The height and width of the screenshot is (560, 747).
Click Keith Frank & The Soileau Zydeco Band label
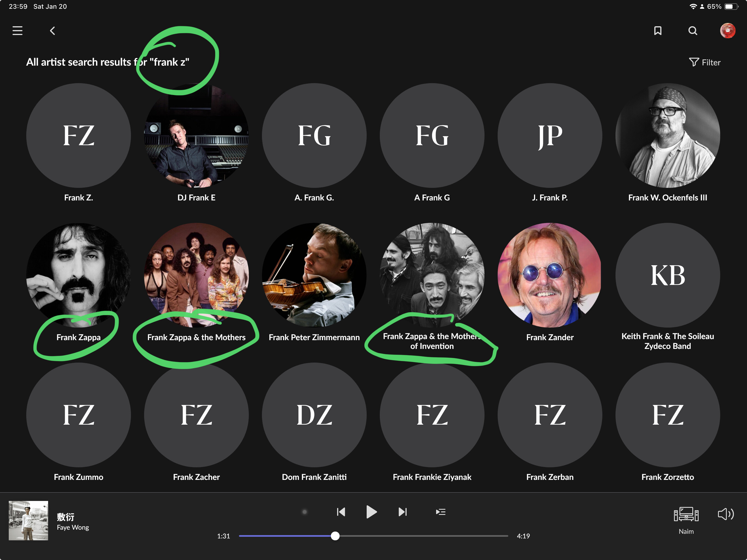pyautogui.click(x=668, y=341)
